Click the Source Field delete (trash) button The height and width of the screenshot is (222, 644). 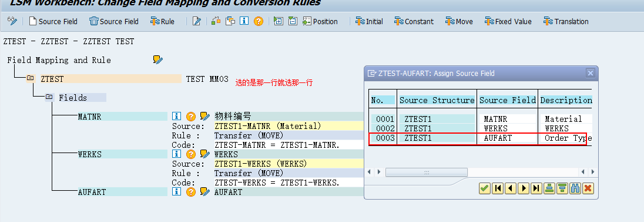(x=114, y=21)
